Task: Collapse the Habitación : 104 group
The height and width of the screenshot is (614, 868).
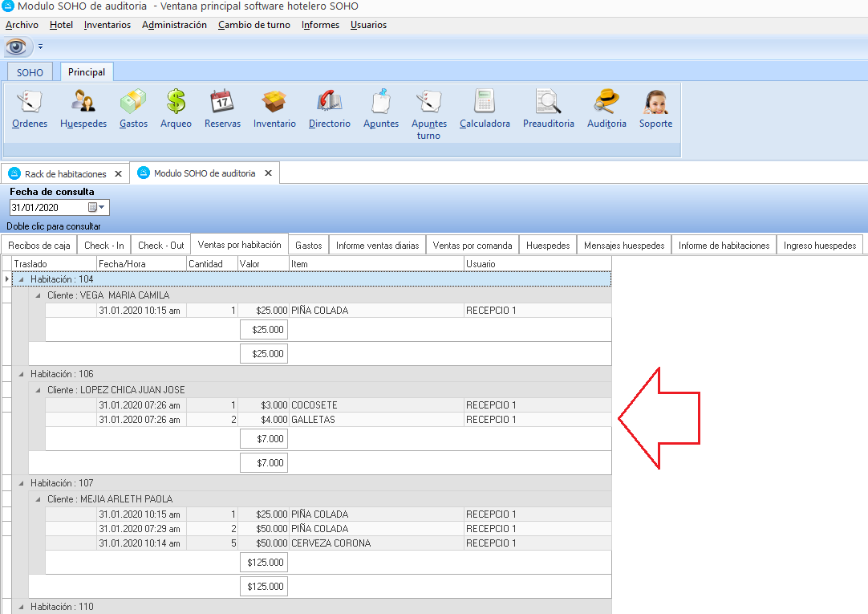Action: [21, 279]
